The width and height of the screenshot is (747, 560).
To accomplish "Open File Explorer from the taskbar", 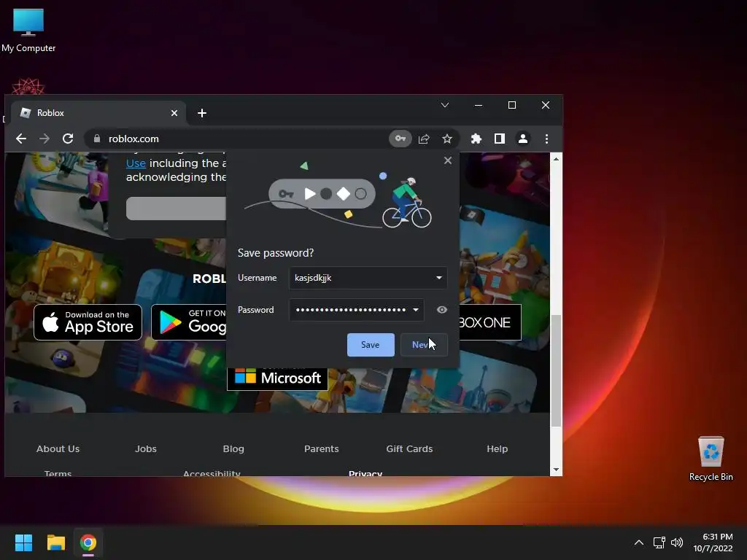I will 55,542.
